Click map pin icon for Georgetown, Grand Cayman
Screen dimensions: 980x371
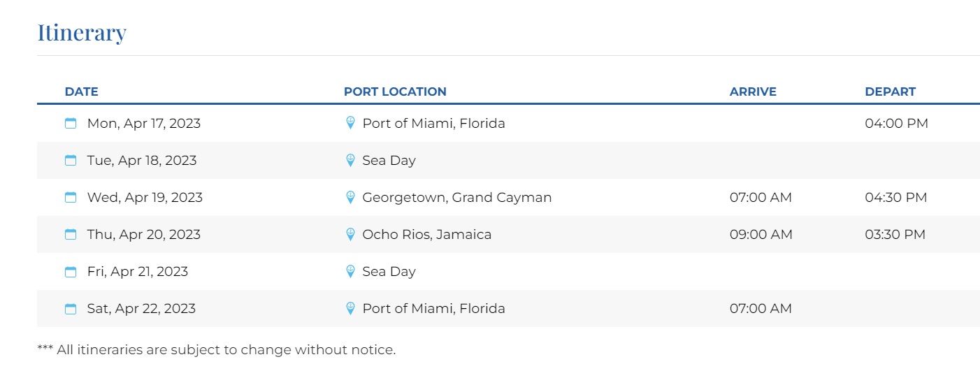[x=351, y=197]
